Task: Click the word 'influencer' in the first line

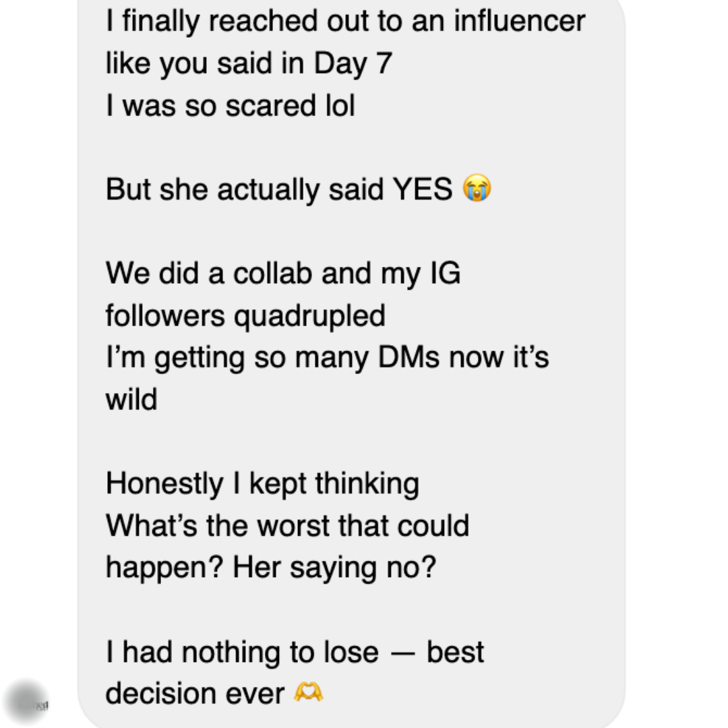Action: [520, 22]
